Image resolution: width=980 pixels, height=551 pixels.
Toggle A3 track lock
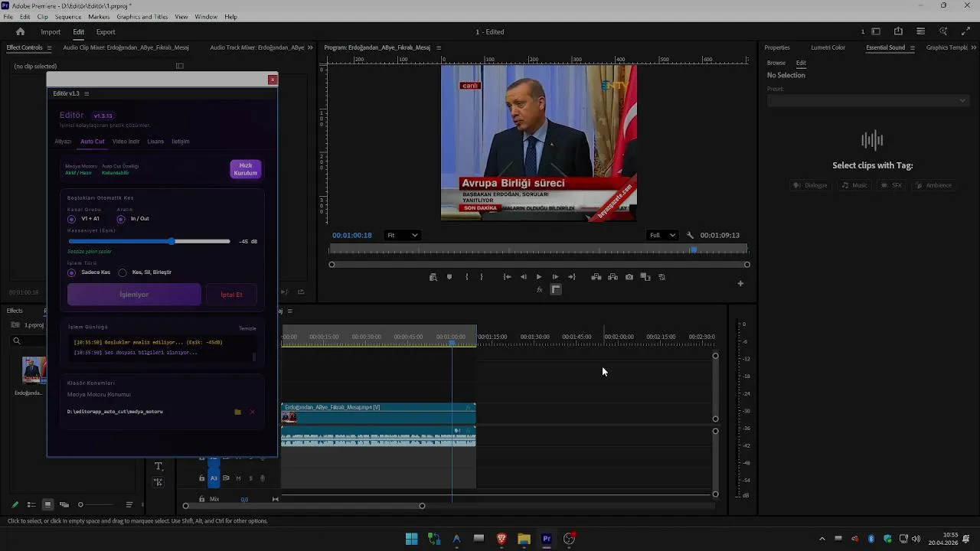(201, 478)
